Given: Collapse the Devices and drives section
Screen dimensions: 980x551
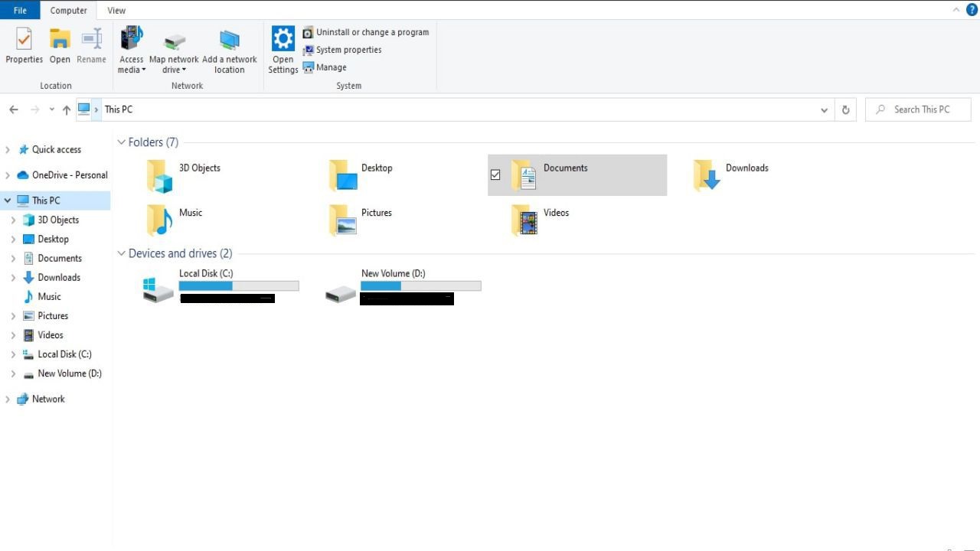Looking at the screenshot, I should click(x=121, y=253).
